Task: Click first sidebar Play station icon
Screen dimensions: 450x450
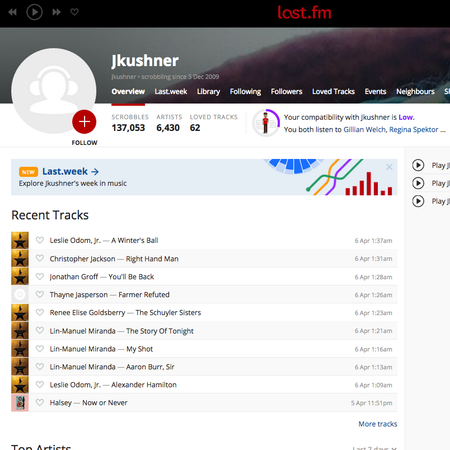Action: pyautogui.click(x=418, y=165)
